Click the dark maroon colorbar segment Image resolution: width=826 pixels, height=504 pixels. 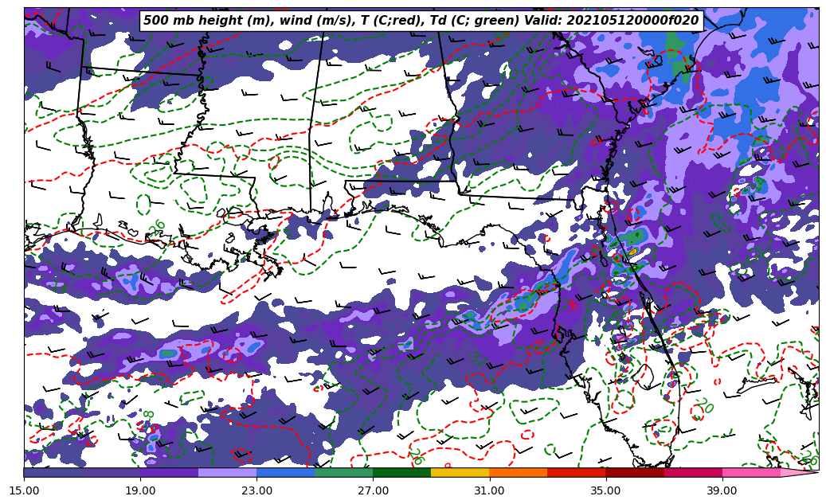(635, 472)
